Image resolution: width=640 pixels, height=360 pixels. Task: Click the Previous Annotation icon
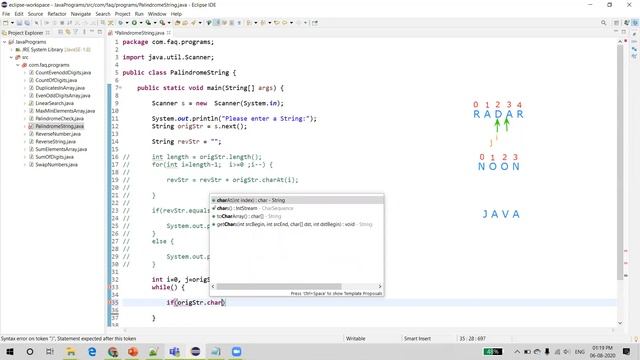pos(263,23)
